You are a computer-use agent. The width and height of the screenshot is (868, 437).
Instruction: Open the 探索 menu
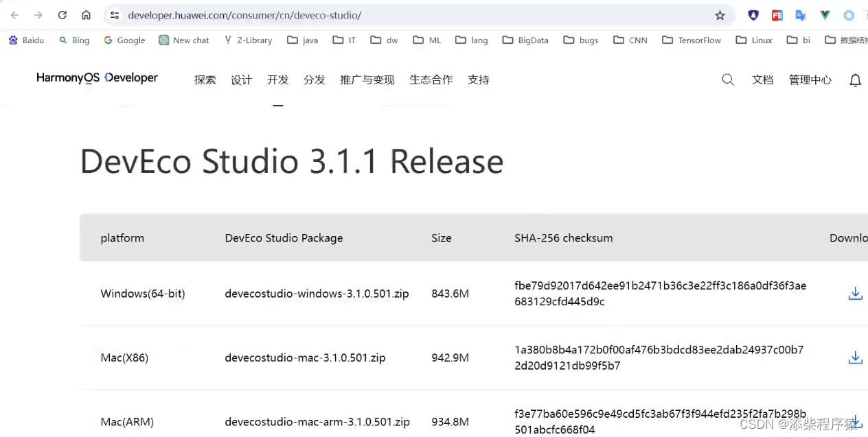click(x=205, y=80)
